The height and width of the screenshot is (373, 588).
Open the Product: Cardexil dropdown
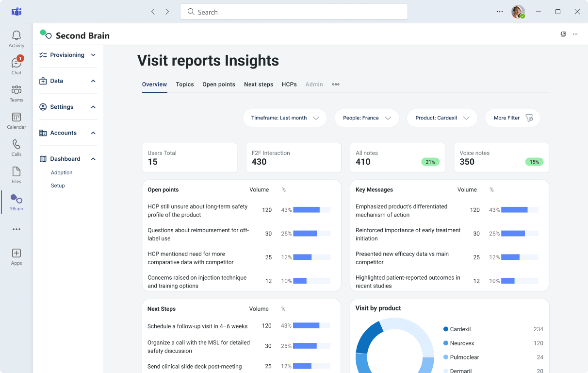coord(442,118)
